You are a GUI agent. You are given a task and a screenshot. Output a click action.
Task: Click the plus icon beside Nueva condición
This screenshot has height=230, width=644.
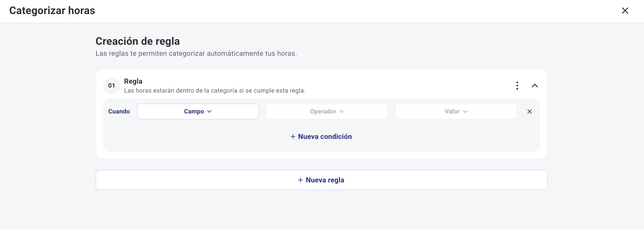point(293,137)
